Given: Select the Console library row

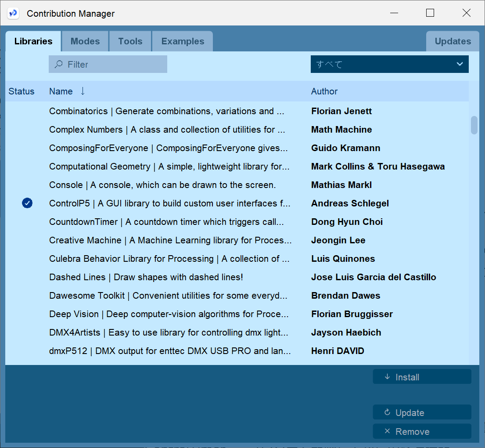Looking at the screenshot, I should (237, 185).
